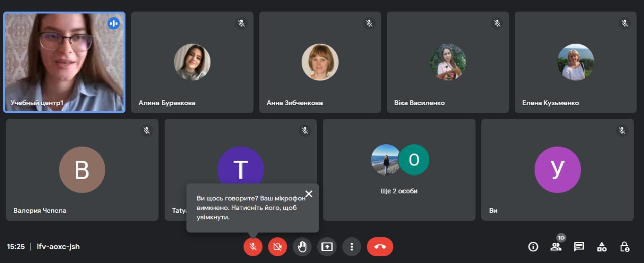Viewport: 644px width, 263px height.
Task: Select Валерия Чепела's avatar tile
Action: (x=82, y=170)
